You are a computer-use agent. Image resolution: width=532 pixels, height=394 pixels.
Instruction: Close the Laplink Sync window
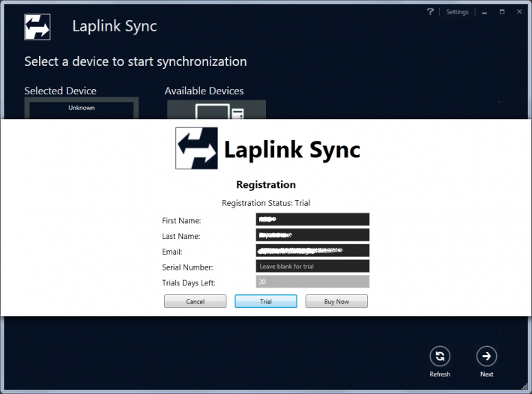point(519,11)
